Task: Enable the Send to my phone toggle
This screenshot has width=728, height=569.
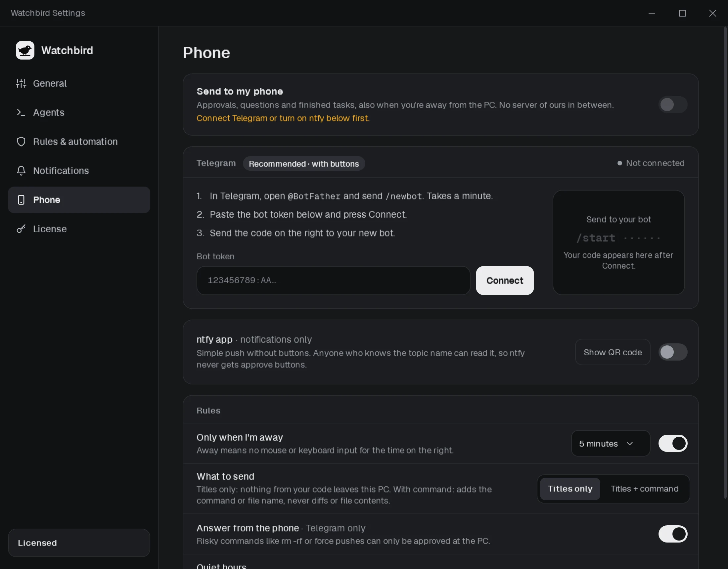Action: point(673,105)
